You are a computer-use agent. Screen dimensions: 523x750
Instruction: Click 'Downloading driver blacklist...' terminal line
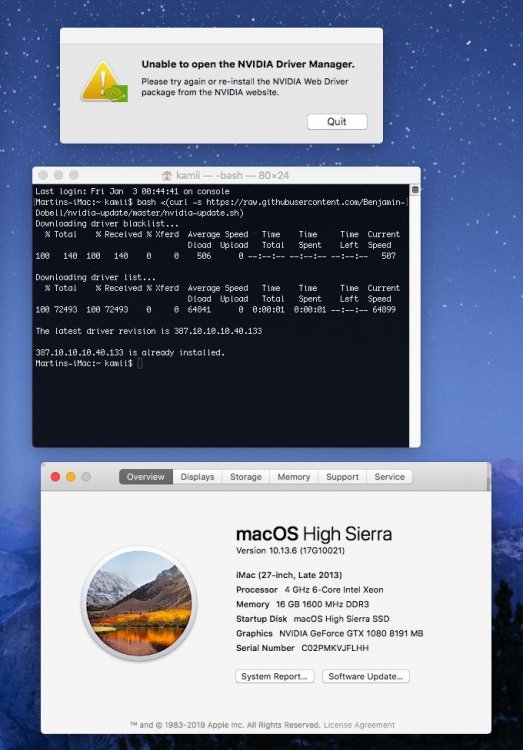point(107,224)
